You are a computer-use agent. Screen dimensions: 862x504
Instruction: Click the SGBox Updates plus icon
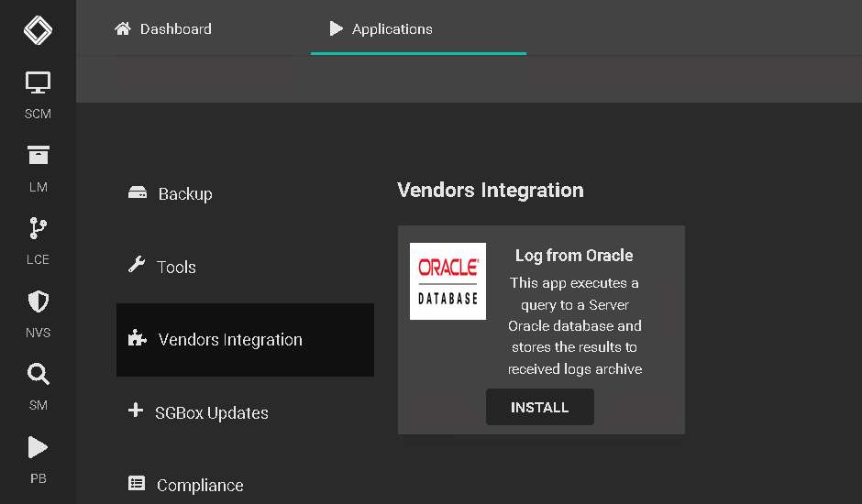click(135, 410)
